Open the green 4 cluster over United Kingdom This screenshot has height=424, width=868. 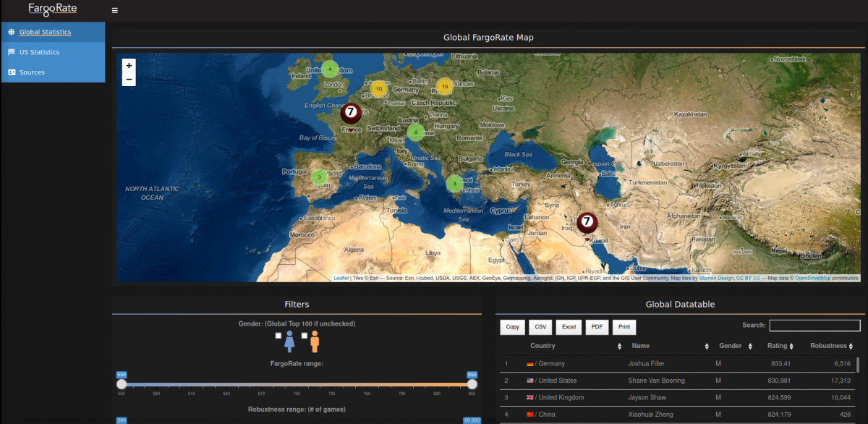[x=330, y=69]
